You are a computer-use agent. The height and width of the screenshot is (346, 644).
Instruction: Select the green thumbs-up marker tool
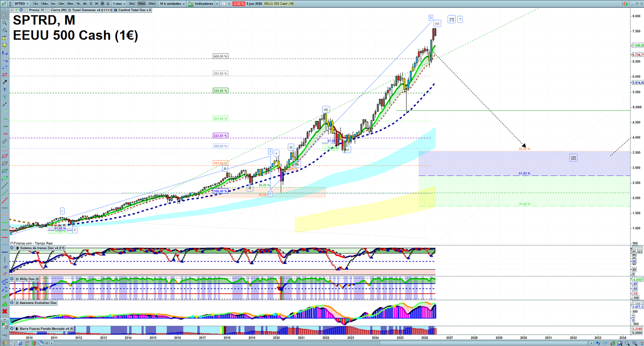click(x=5, y=304)
